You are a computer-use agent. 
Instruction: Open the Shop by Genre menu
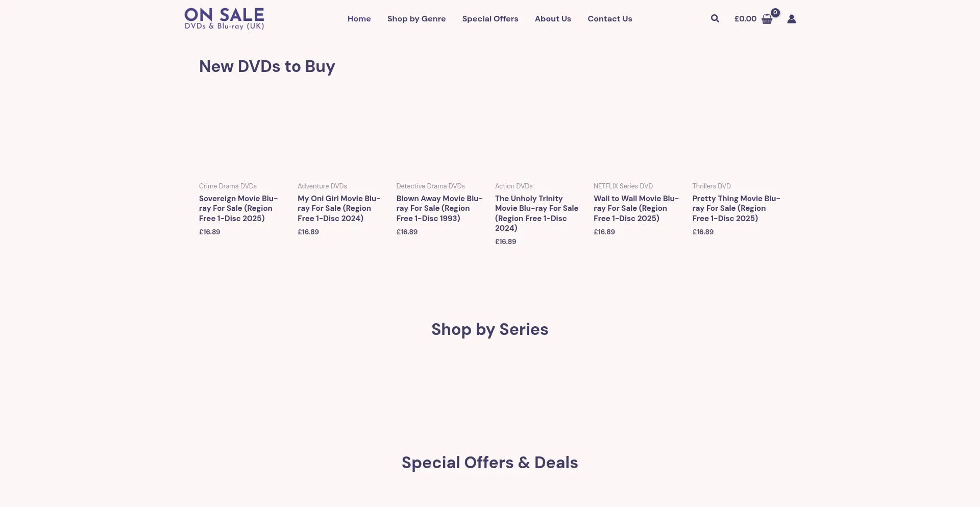coord(416,19)
